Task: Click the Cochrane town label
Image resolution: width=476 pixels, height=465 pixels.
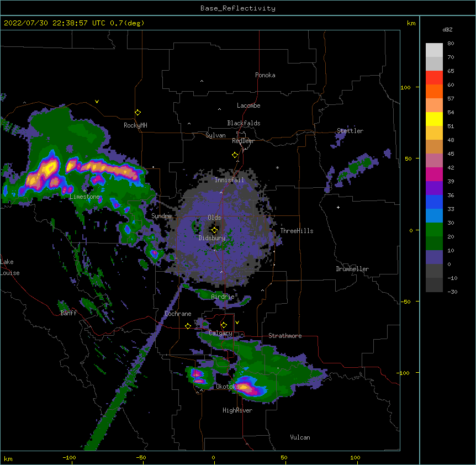Action: [x=178, y=314]
